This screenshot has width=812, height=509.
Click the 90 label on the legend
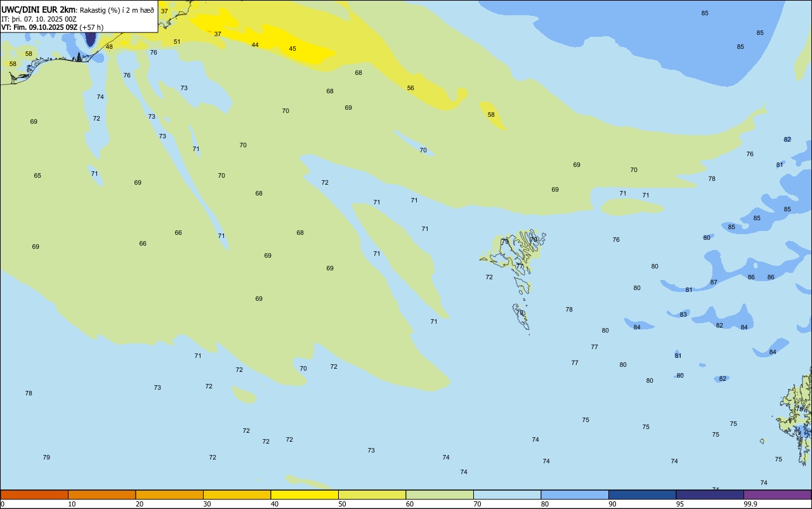click(612, 504)
